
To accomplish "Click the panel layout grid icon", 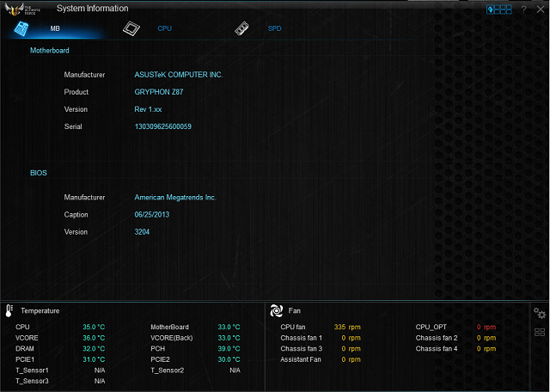I will (540, 332).
